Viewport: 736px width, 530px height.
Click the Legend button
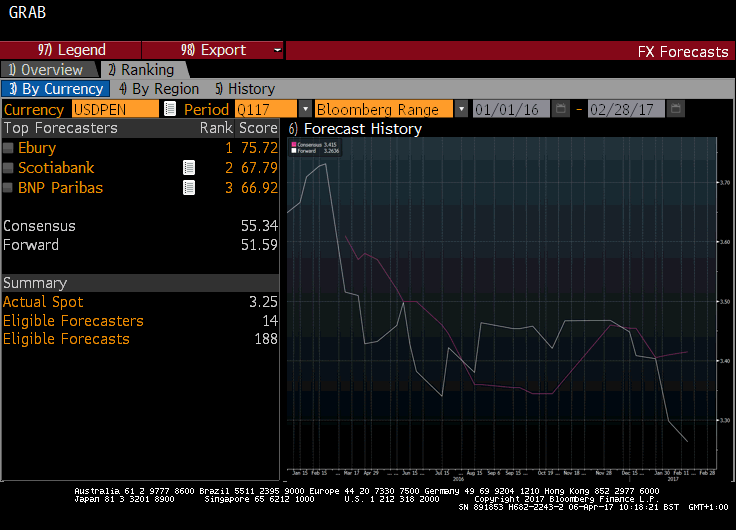[x=71, y=50]
